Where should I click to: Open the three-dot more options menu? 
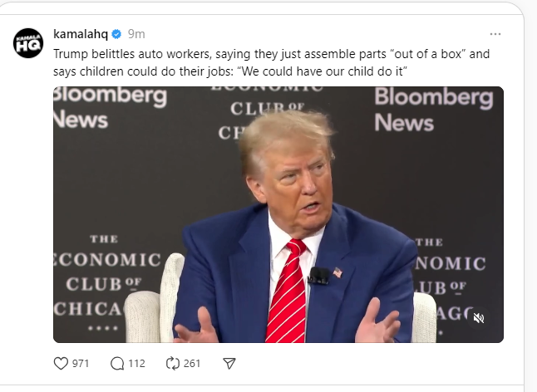(x=495, y=34)
